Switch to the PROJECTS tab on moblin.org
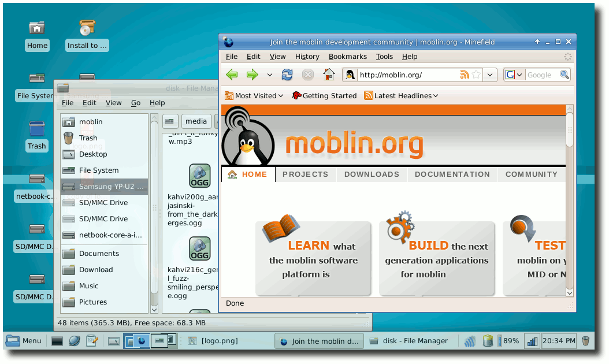This screenshot has width=609, height=364. point(305,174)
